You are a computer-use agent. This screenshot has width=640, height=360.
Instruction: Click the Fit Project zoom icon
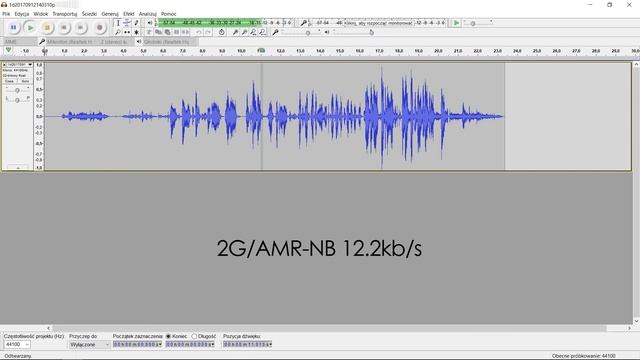[262, 32]
